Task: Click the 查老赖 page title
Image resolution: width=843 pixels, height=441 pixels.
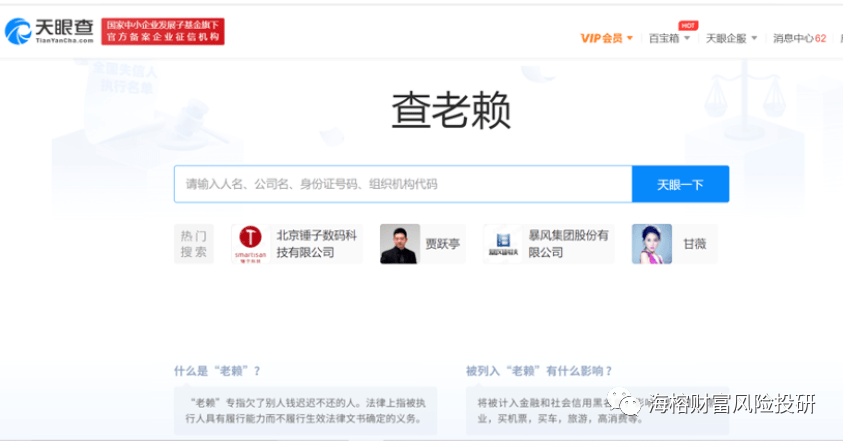Action: pyautogui.click(x=451, y=110)
